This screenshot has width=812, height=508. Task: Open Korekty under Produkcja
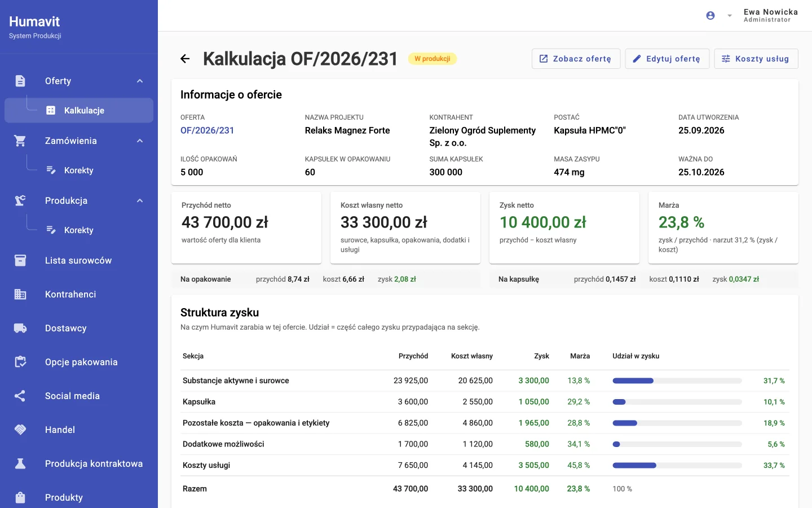click(79, 230)
